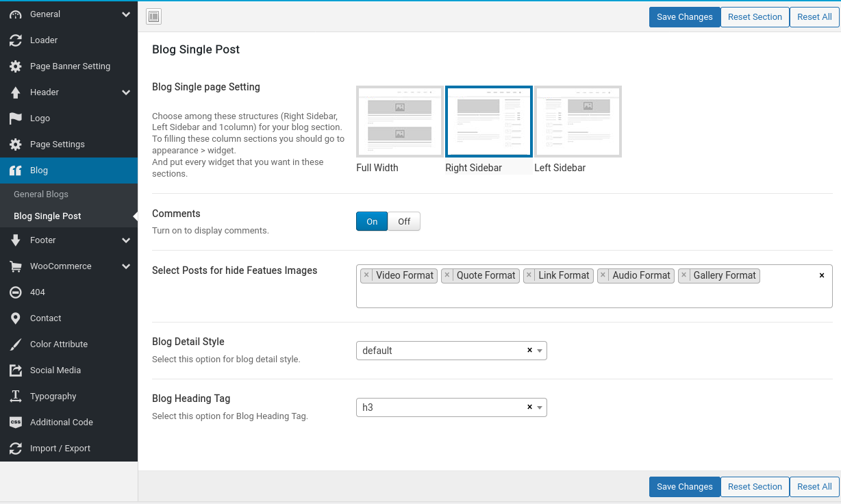Turn Comments On
Screen dimensions: 841x504
372,221
